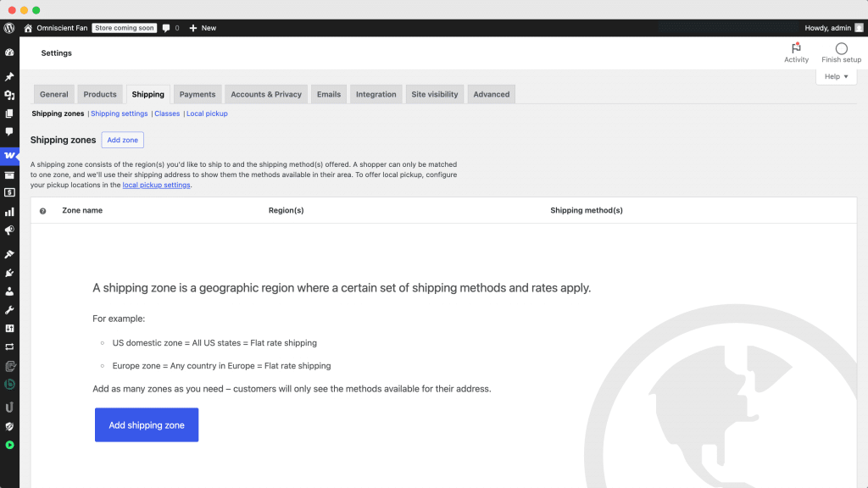Open the Advanced tab

tap(491, 94)
